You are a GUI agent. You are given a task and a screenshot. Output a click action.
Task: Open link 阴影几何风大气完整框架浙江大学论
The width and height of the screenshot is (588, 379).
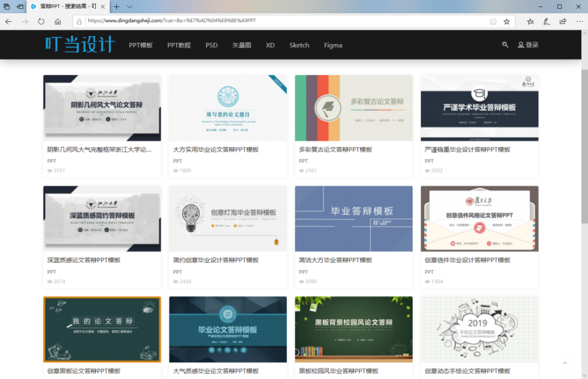tap(99, 150)
